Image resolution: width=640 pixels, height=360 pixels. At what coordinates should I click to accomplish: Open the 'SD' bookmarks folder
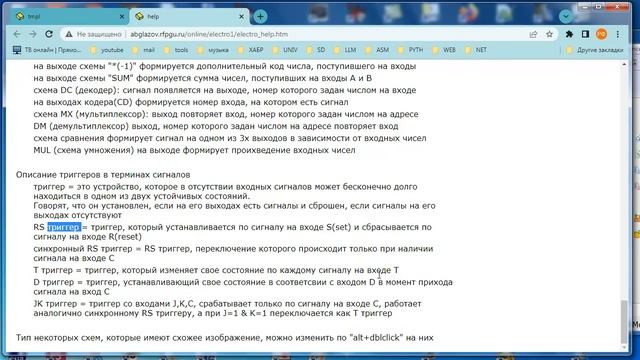[x=316, y=50]
